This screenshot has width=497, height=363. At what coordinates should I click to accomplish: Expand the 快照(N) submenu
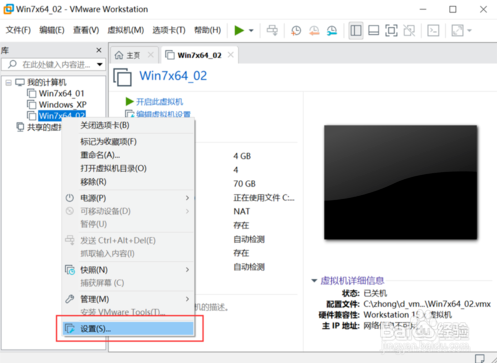click(x=128, y=270)
